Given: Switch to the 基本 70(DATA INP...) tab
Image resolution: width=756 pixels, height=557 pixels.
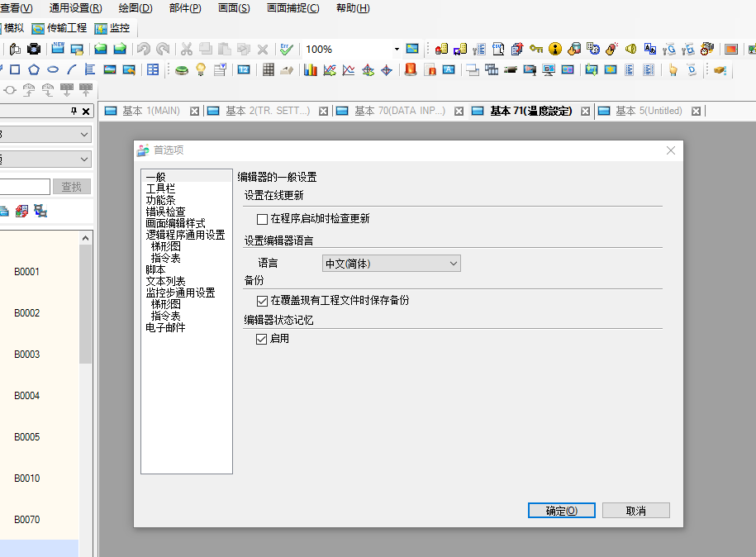Looking at the screenshot, I should 399,111.
